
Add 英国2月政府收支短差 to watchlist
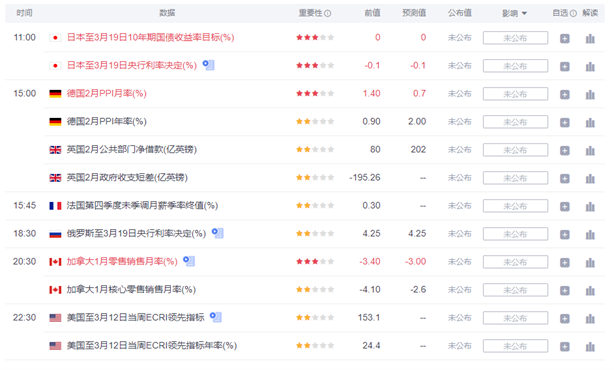coord(565,178)
